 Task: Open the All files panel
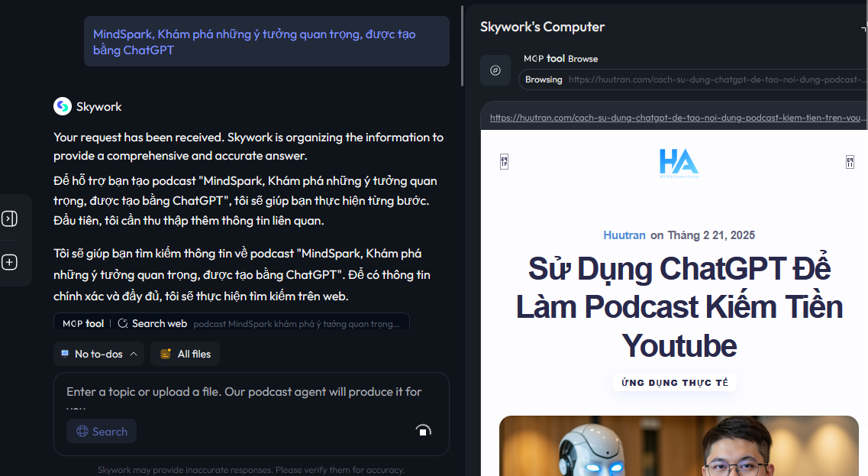[186, 354]
